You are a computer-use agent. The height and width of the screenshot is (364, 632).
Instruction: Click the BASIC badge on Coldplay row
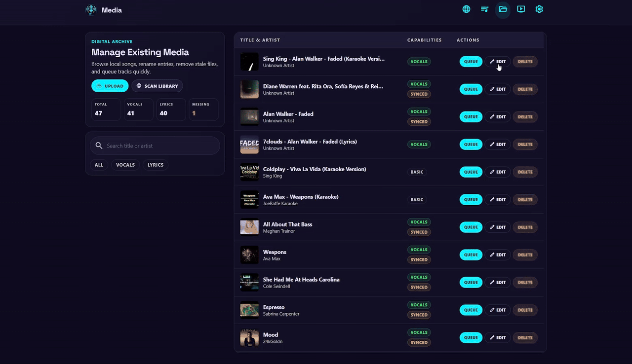tap(417, 172)
